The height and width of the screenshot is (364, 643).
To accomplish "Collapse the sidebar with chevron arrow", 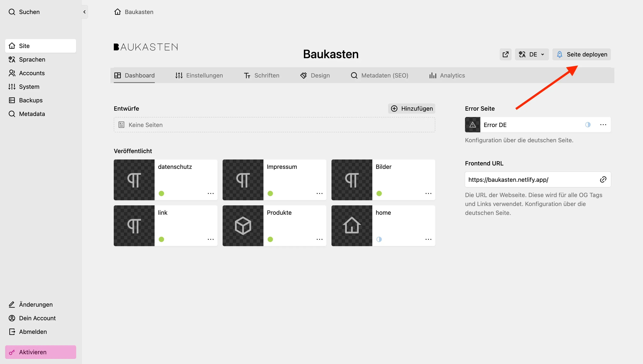I will (84, 12).
